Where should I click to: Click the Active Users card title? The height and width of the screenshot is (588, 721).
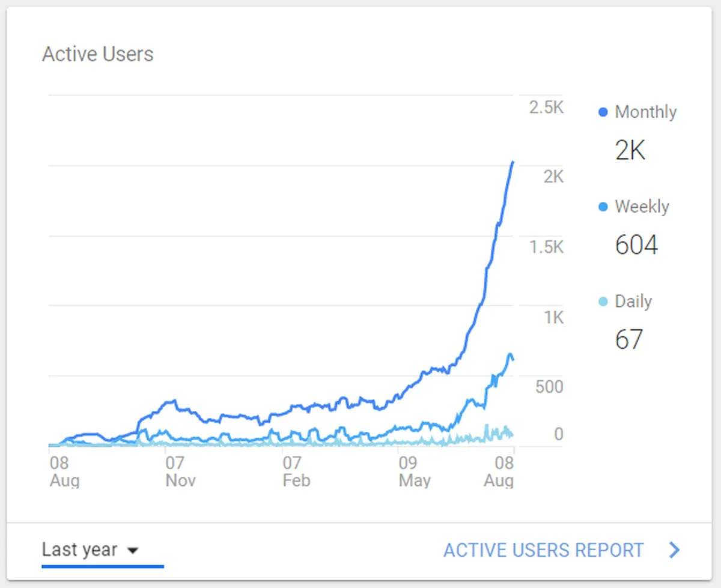97,54
